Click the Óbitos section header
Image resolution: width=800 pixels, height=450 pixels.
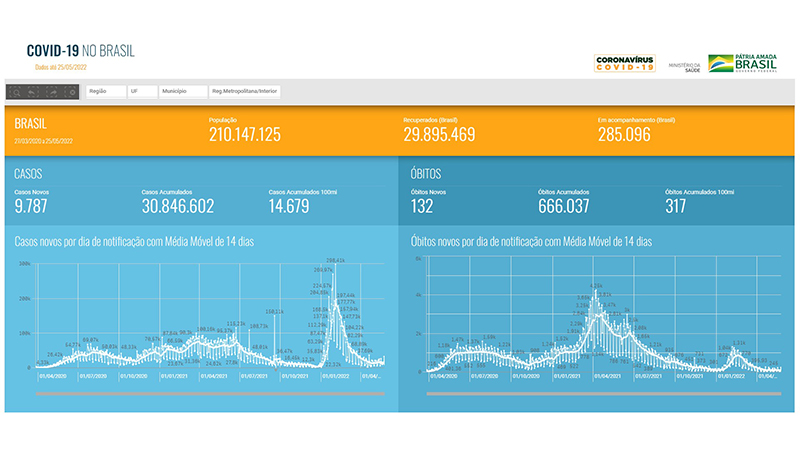pos(428,173)
